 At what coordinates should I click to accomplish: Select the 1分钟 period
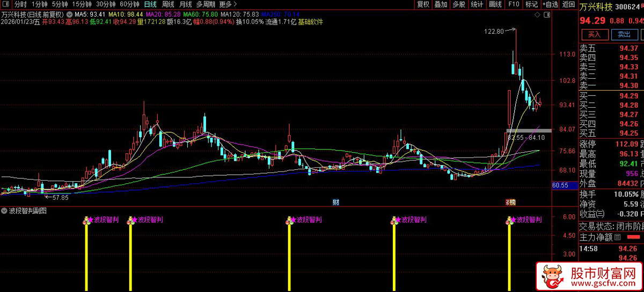click(x=39, y=4)
